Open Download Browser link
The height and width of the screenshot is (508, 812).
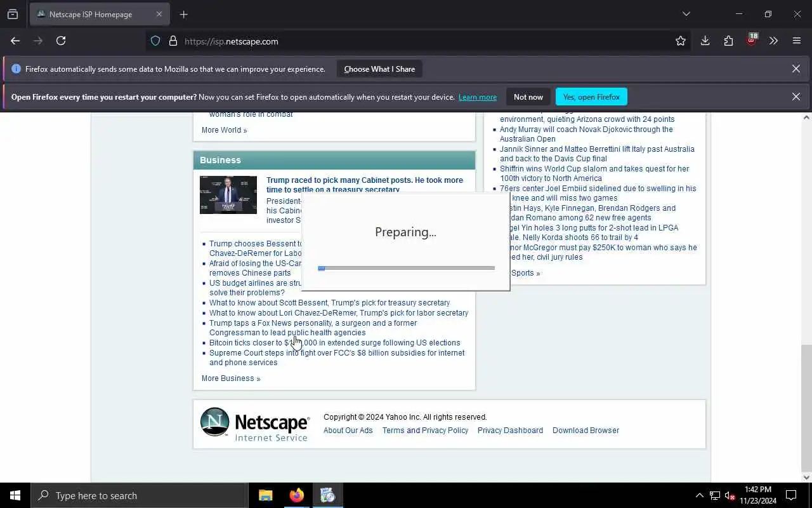tap(586, 431)
